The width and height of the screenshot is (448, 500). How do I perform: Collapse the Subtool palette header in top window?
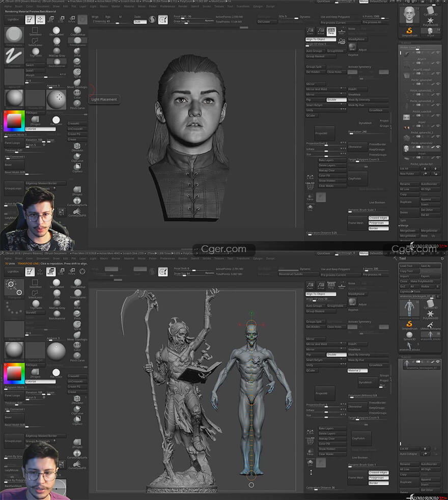coord(406,42)
